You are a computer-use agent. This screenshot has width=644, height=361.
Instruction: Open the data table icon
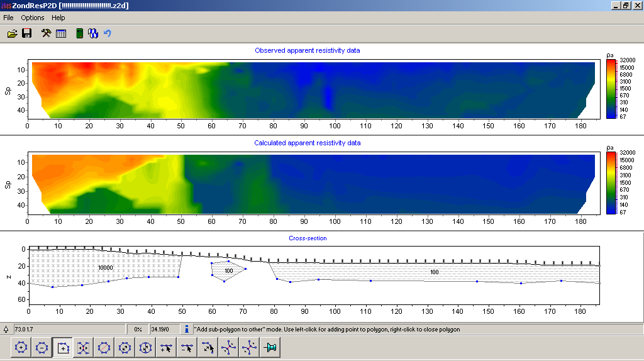pyautogui.click(x=61, y=33)
